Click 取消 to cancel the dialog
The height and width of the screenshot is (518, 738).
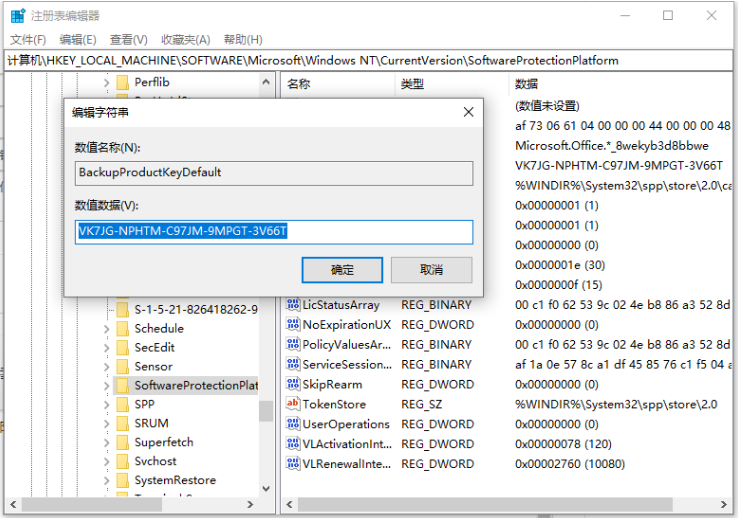[431, 270]
